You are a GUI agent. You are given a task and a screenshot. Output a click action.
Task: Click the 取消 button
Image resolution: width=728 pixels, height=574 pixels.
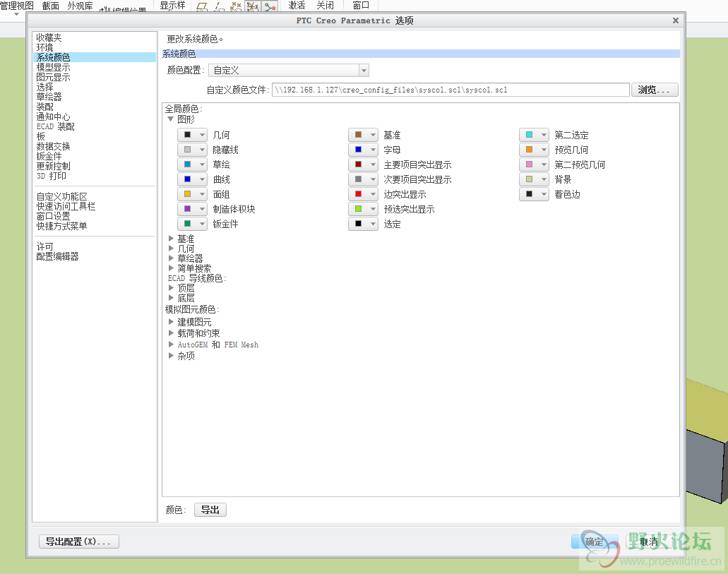click(x=649, y=542)
